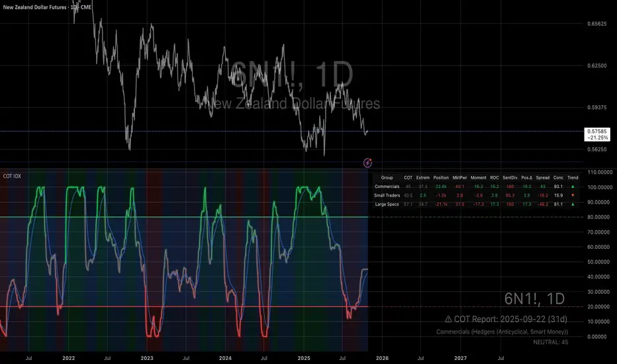This screenshot has width=617, height=364.
Task: Click the Trend column header
Action: point(573,177)
